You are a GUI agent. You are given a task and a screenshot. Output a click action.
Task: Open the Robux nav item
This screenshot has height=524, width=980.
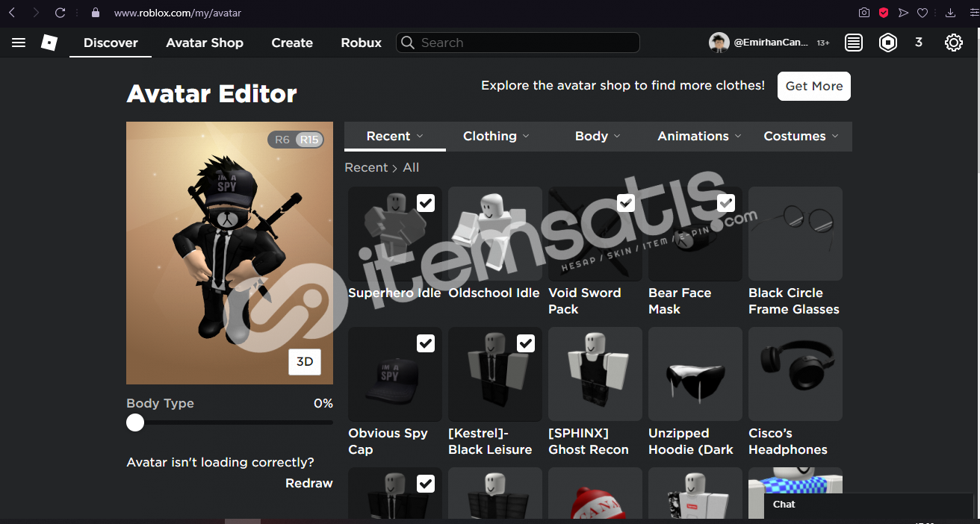click(362, 43)
